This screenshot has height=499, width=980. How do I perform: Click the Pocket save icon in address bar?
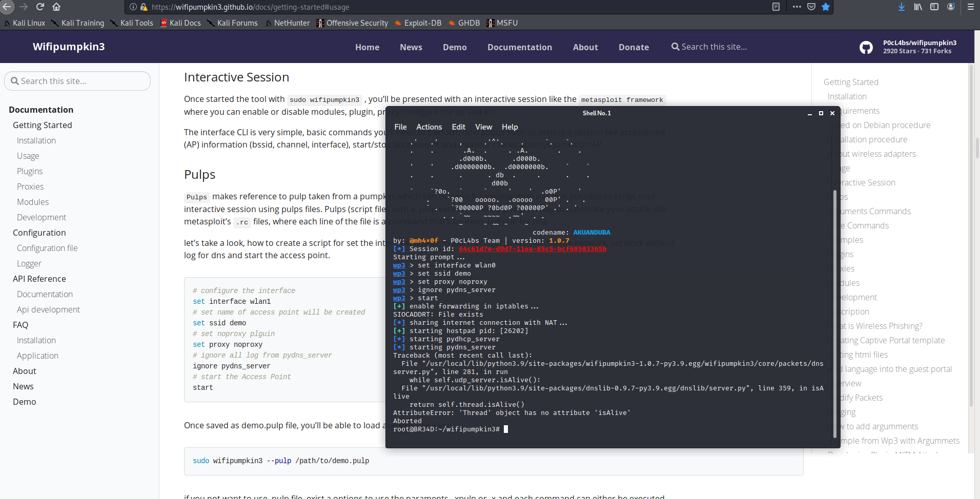811,7
